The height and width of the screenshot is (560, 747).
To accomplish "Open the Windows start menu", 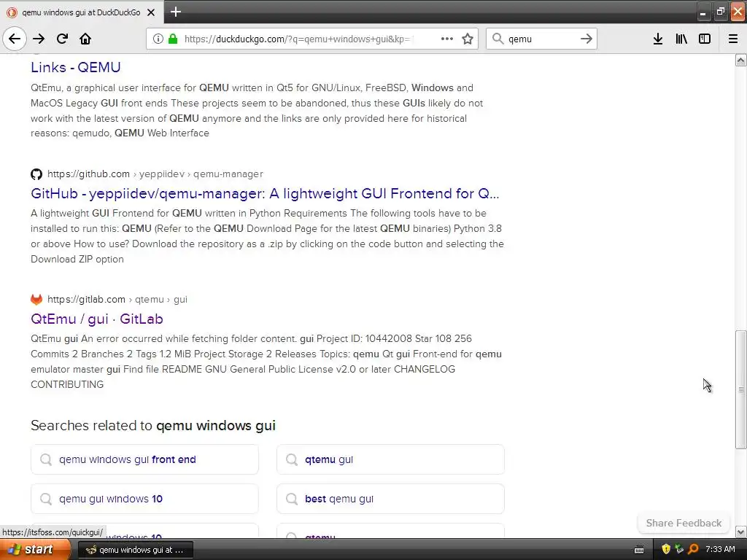I will 34,550.
